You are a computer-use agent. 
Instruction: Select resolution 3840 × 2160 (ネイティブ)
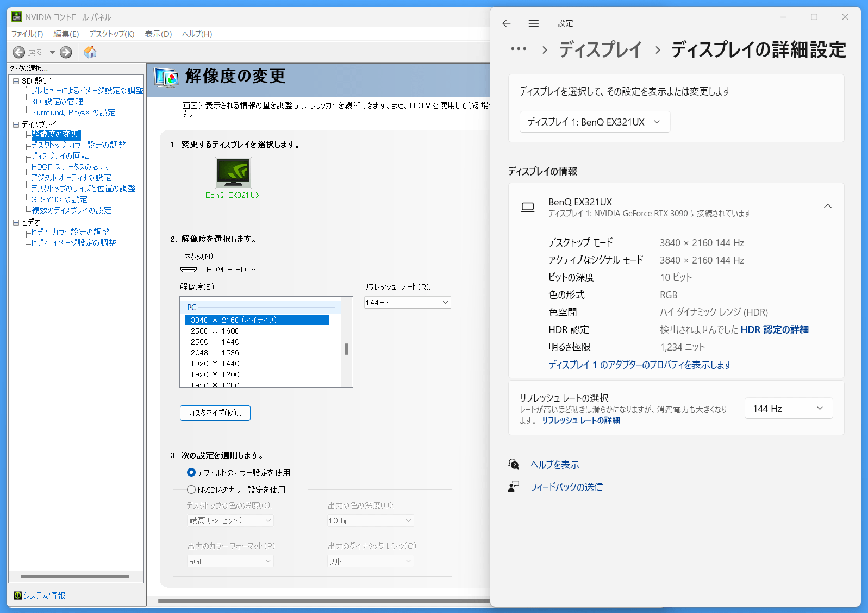(257, 320)
